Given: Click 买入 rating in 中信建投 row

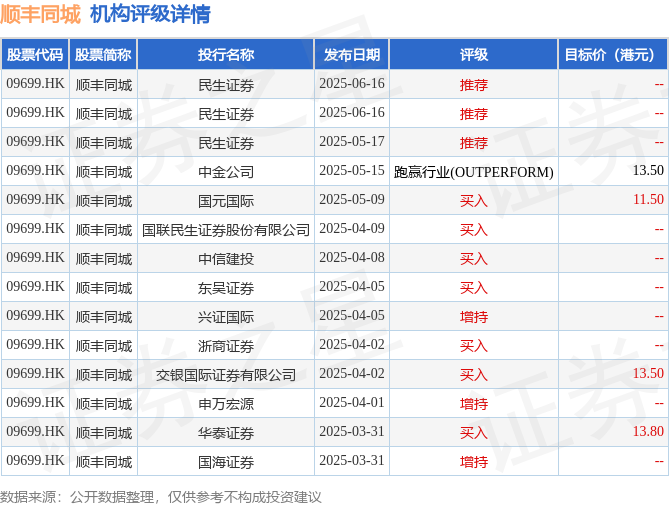Looking at the screenshot, I should (x=474, y=259).
